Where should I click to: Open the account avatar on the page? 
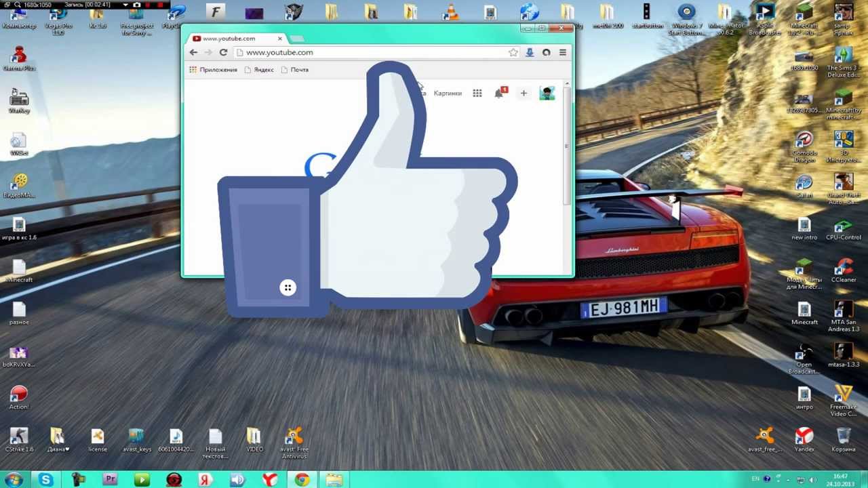[547, 93]
